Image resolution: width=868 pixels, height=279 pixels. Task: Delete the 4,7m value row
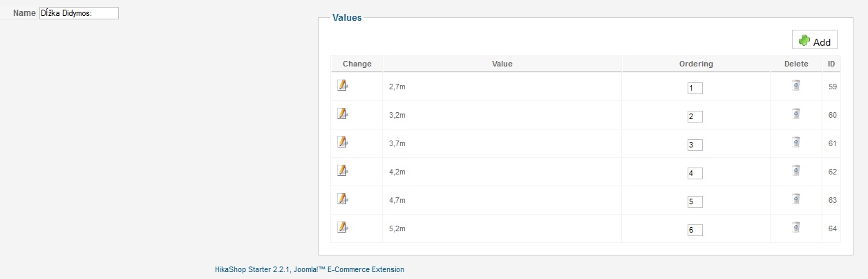point(795,199)
